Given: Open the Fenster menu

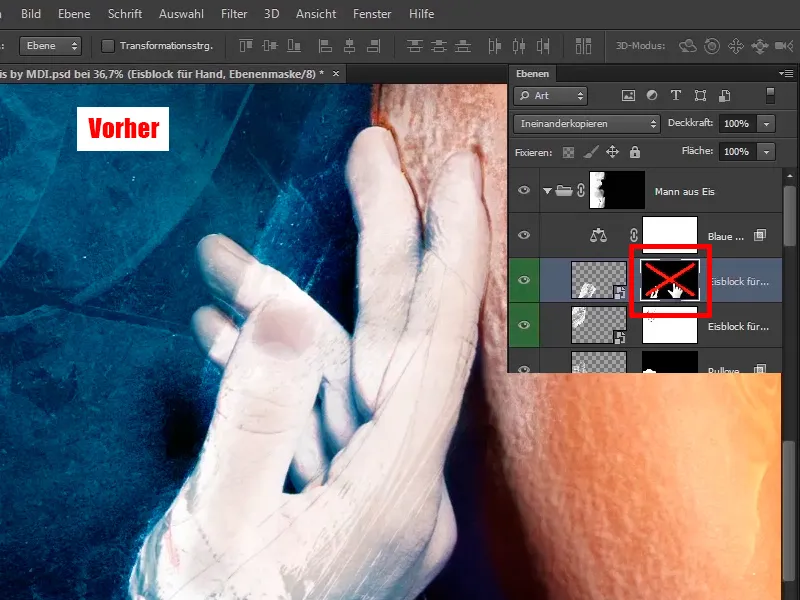Looking at the screenshot, I should coord(372,14).
